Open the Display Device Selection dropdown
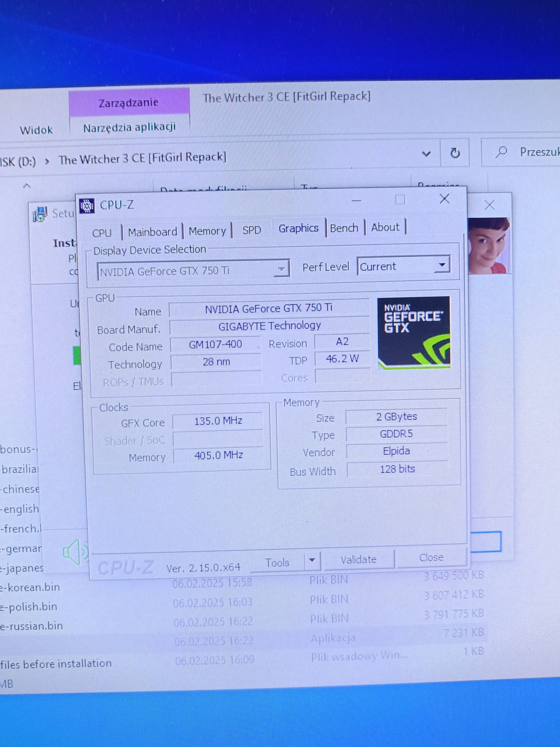Image resolution: width=560 pixels, height=747 pixels. [193, 270]
